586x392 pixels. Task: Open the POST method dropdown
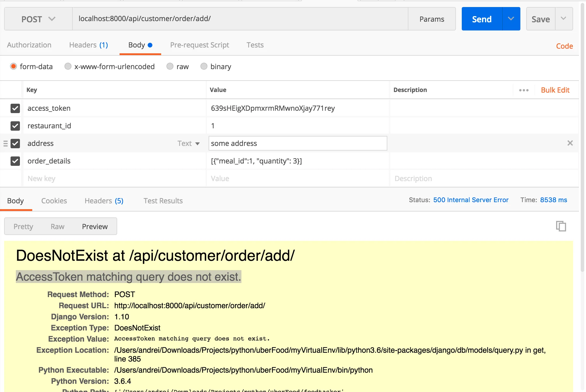pos(38,19)
